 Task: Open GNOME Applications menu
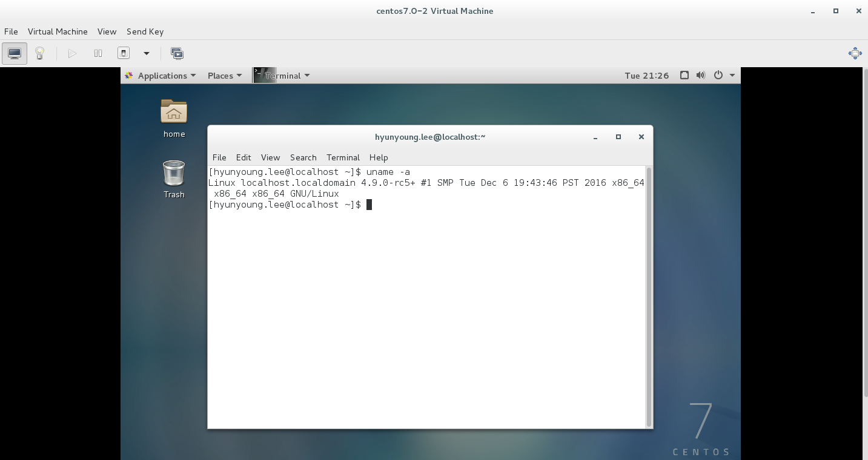161,76
